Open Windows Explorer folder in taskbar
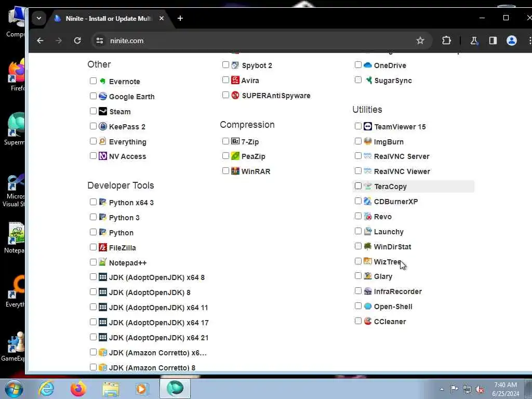This screenshot has height=399, width=532. coord(111,389)
